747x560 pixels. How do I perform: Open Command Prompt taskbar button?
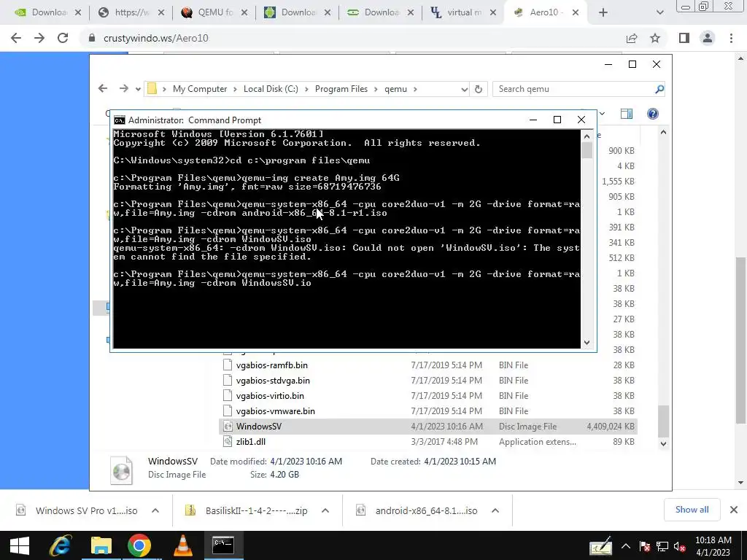point(223,545)
